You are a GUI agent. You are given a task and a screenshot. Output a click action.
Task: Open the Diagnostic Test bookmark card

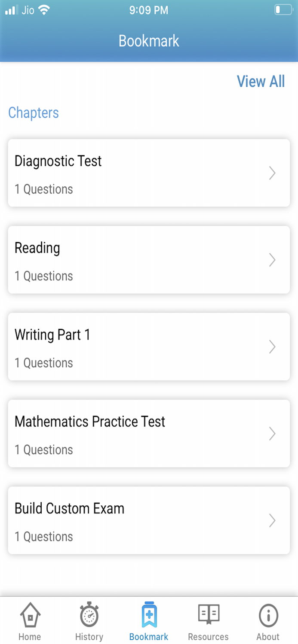pos(149,173)
